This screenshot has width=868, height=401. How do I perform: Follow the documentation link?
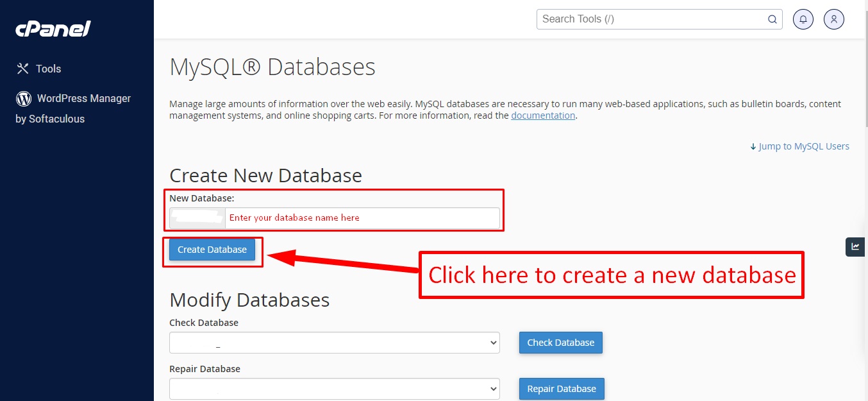point(543,116)
